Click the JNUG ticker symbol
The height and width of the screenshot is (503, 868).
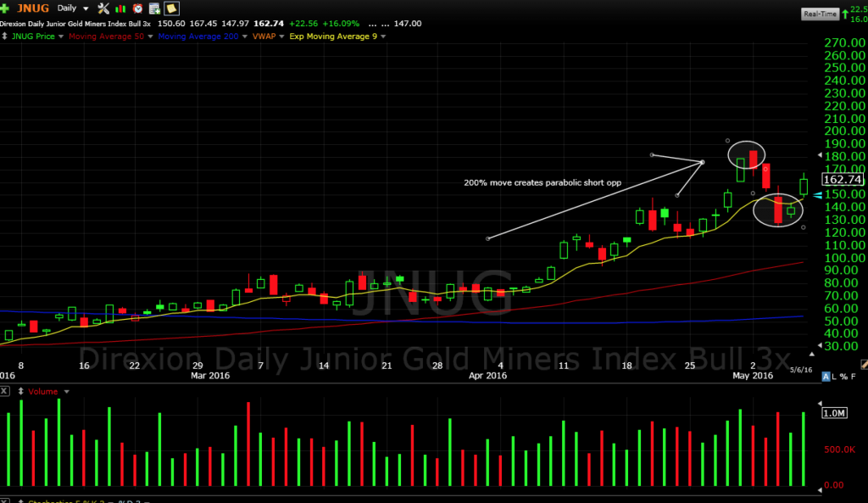33,8
